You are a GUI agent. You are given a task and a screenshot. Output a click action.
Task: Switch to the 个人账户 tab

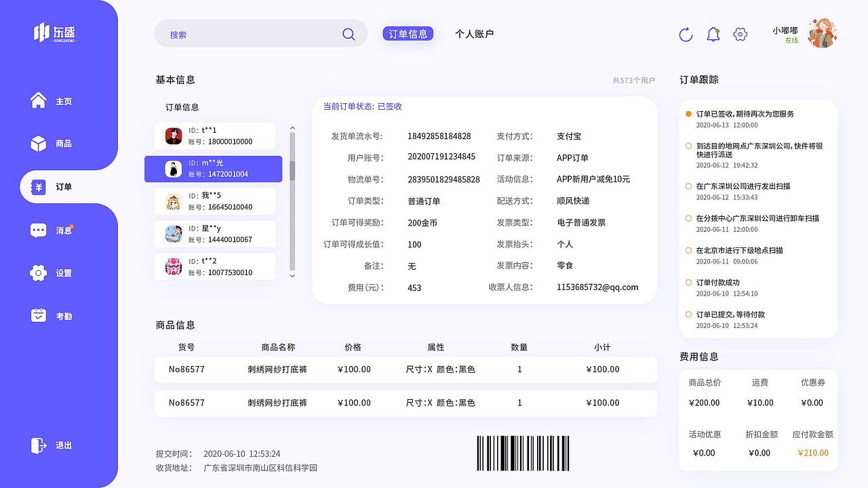click(475, 34)
